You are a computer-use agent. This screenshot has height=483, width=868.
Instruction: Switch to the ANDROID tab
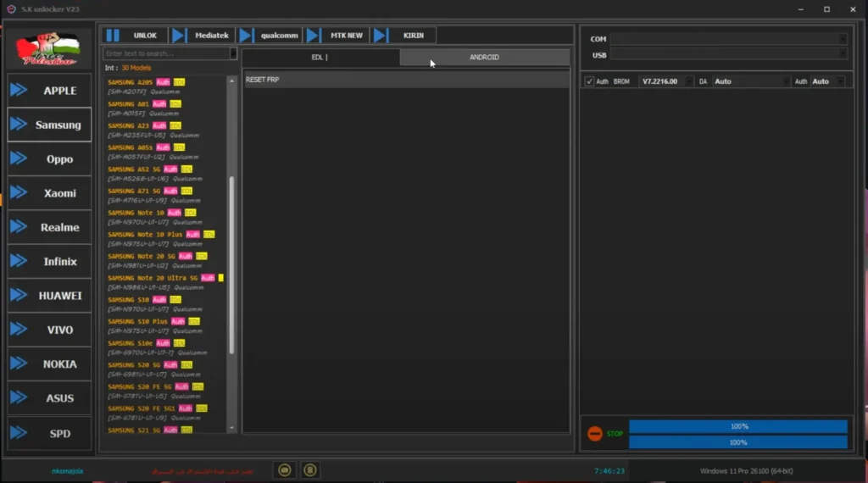coord(484,57)
